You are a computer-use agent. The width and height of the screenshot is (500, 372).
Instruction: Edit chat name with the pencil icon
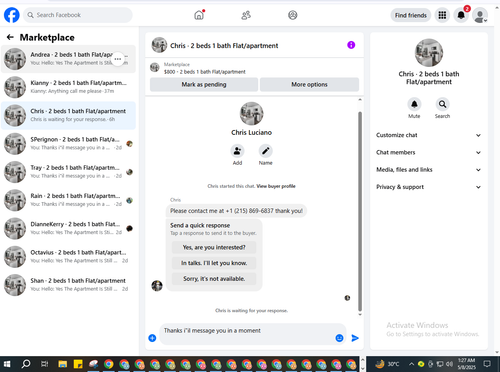pos(265,151)
